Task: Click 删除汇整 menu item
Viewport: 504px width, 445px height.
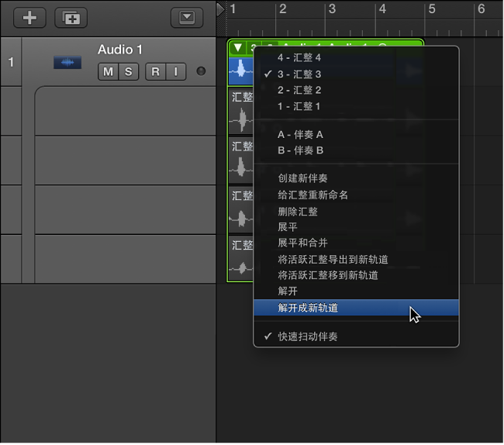Action: (356, 212)
